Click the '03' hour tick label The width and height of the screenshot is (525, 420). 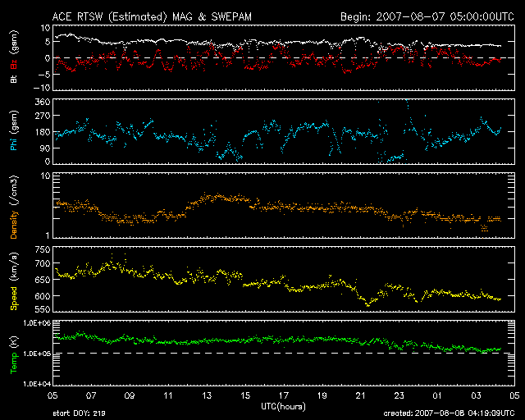476,395
